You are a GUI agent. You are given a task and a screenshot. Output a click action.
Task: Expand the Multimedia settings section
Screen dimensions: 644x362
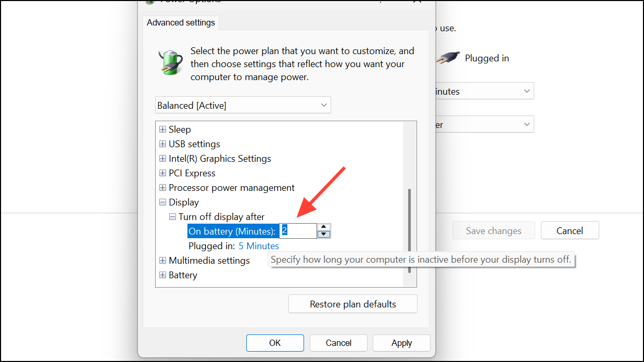(x=162, y=260)
